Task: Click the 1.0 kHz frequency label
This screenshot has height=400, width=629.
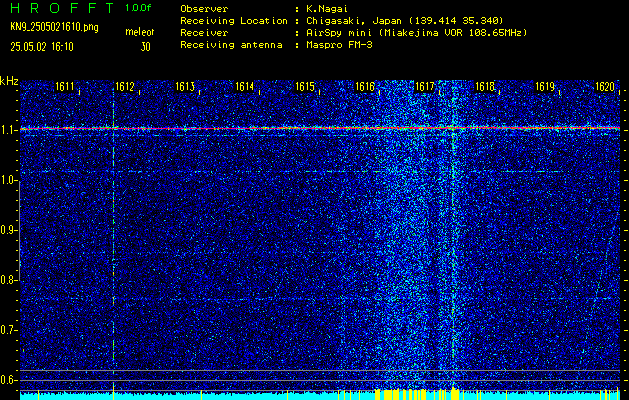Action: click(8, 181)
